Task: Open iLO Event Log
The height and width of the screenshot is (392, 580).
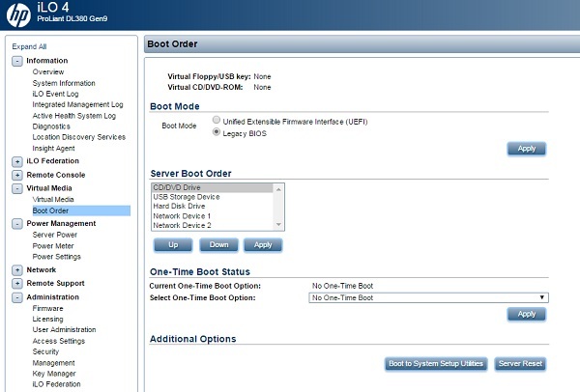Action: 55,94
